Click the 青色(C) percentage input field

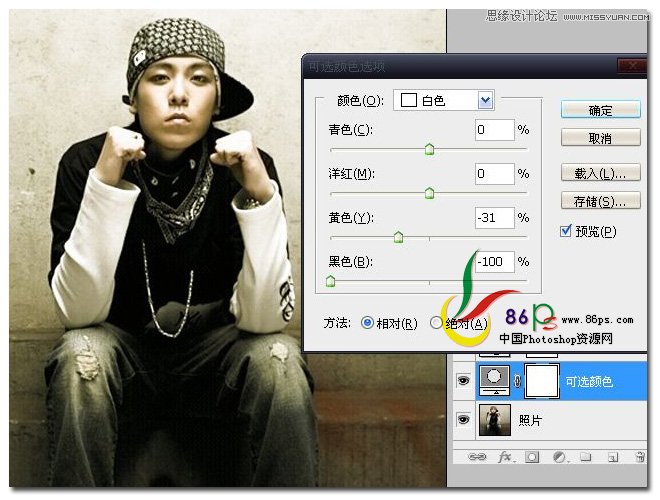[495, 130]
